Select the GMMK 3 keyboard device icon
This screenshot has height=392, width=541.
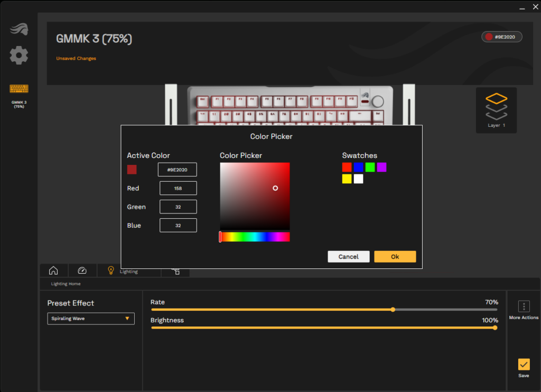(19, 89)
